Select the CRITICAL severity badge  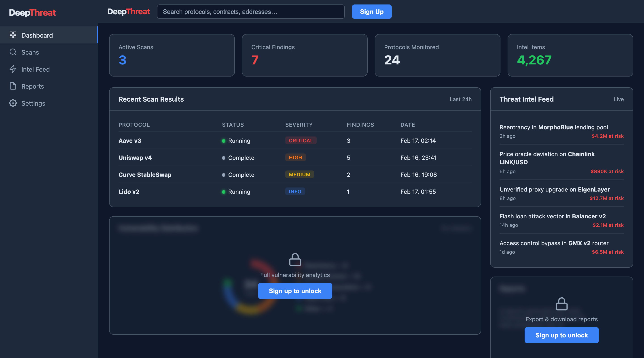pos(301,141)
